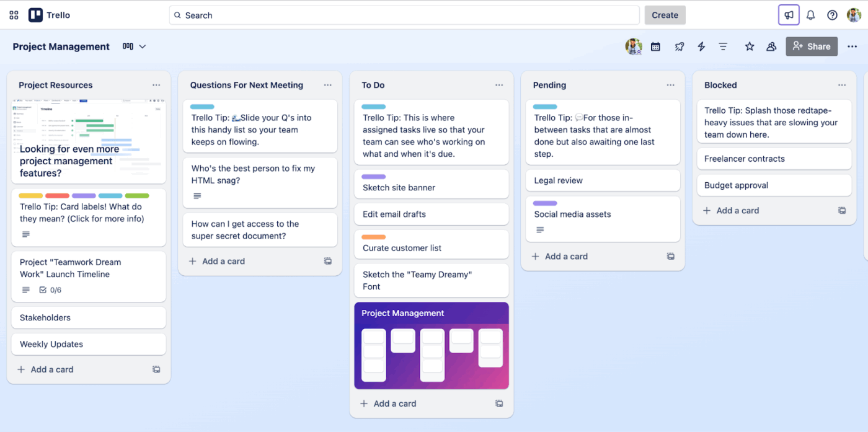Star the Project Management board
This screenshot has width=868, height=432.
point(750,46)
